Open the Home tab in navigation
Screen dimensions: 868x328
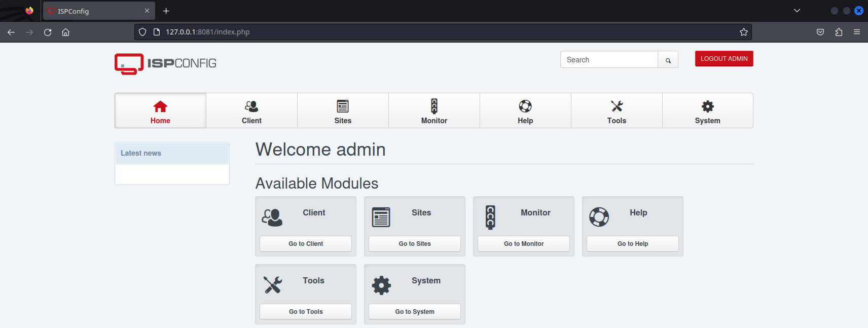tap(160, 111)
